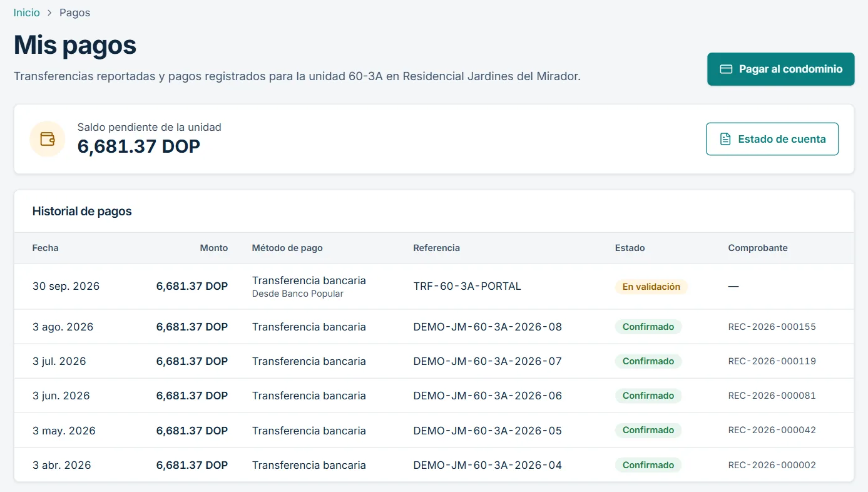Click the Confirmado badge for 3 may. 2026
The image size is (868, 492).
pyautogui.click(x=648, y=430)
